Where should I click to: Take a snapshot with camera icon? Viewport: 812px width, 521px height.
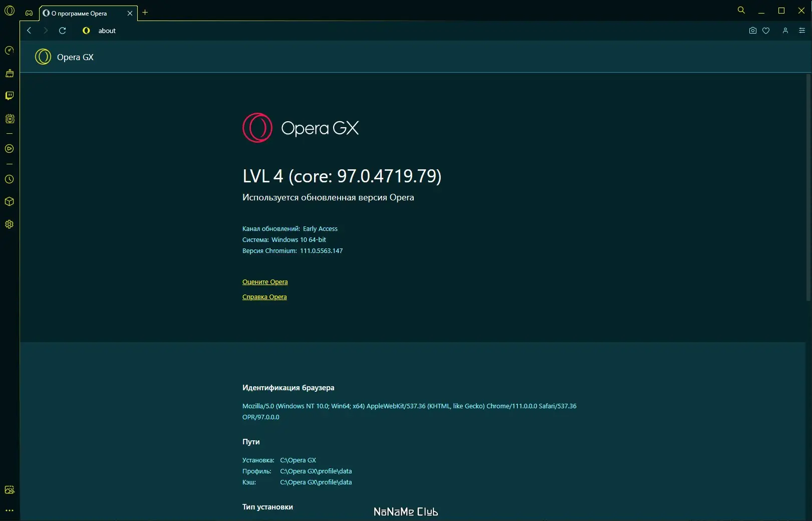click(752, 31)
